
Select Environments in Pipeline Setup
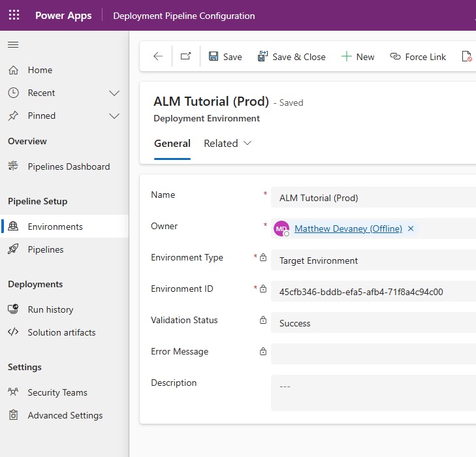tap(65, 227)
